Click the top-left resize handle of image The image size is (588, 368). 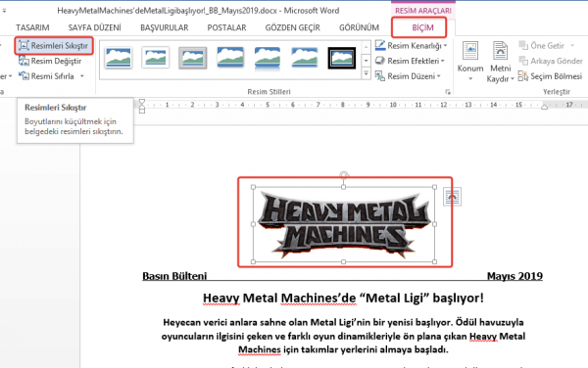pos(253,187)
